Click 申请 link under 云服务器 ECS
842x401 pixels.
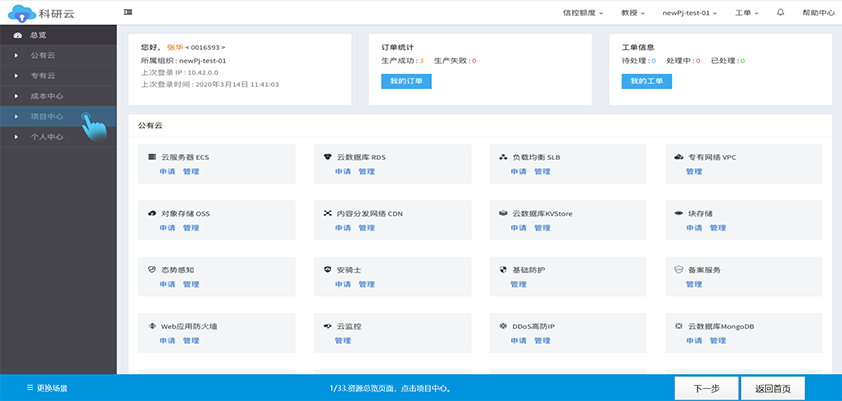[167, 171]
